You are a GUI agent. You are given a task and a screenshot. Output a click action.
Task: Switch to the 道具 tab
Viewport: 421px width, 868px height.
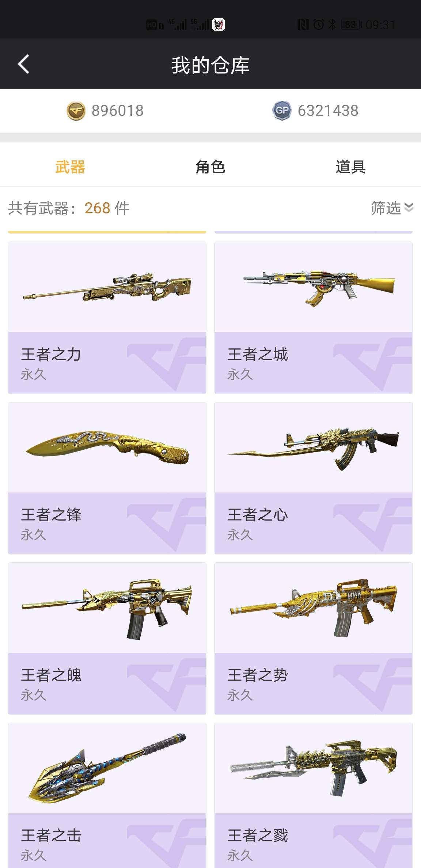point(350,167)
